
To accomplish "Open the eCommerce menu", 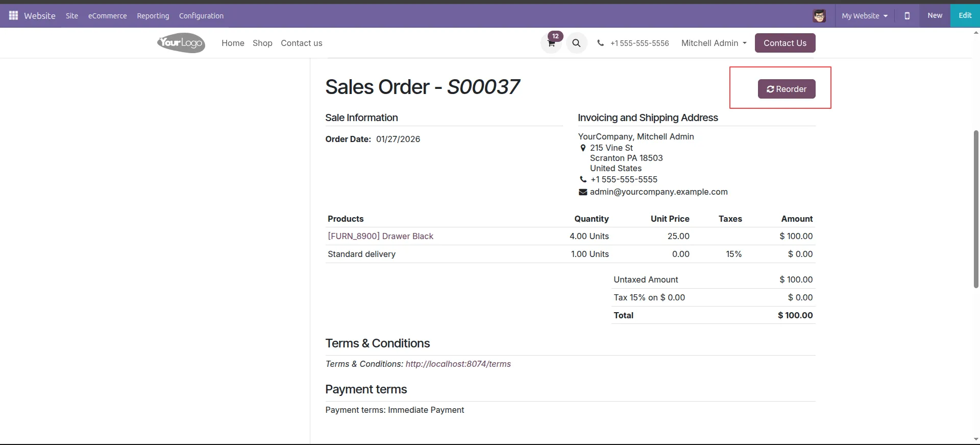I will coord(107,16).
